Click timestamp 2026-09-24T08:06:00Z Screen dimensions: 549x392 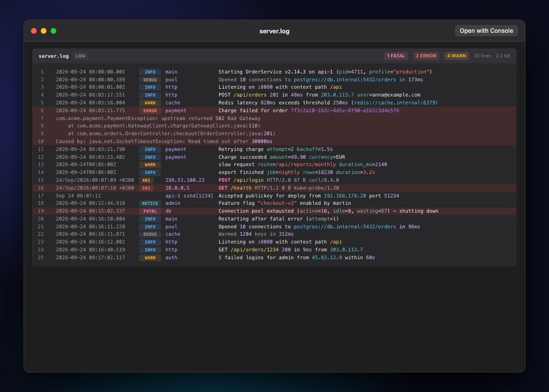point(86,172)
